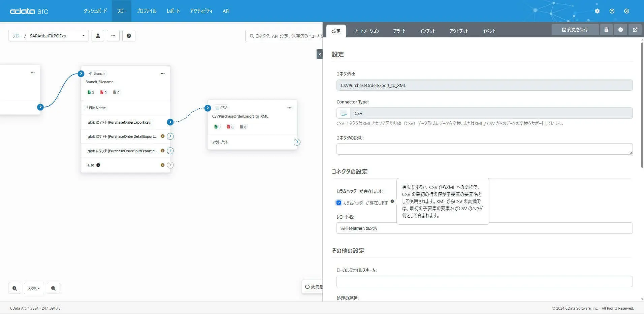
Task: Switch to the アウトプット tab
Action: pos(459,31)
